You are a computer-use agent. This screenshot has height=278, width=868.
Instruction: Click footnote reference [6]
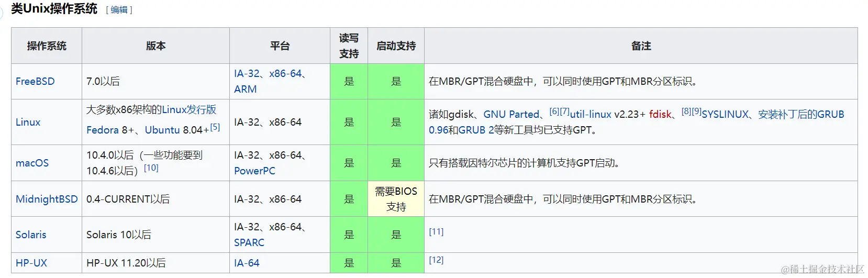554,111
